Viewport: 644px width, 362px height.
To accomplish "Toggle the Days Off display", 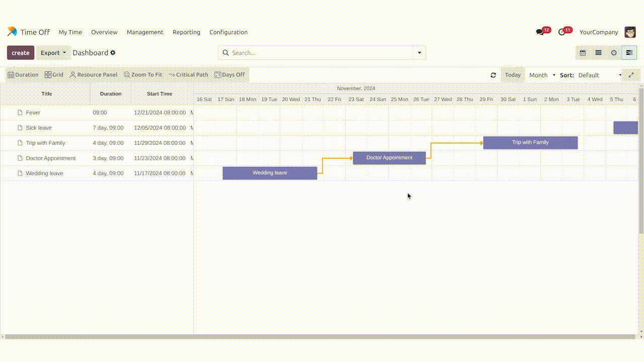I will point(229,75).
